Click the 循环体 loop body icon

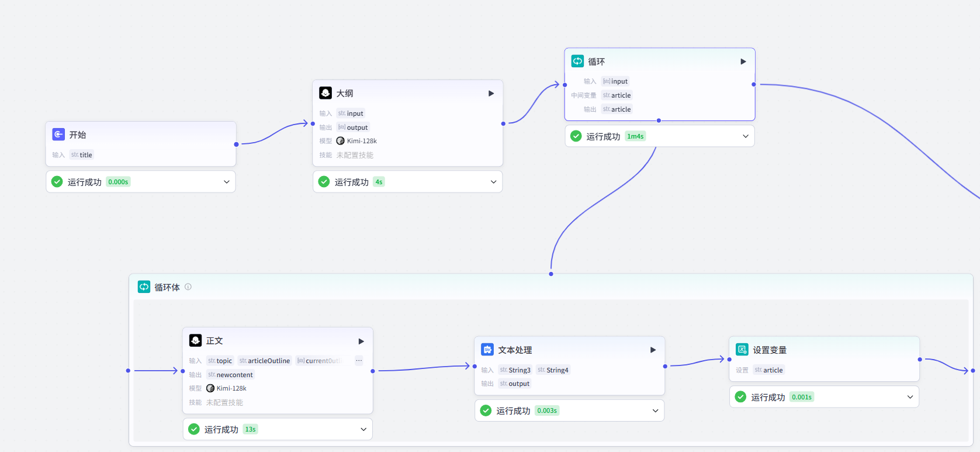coord(144,287)
